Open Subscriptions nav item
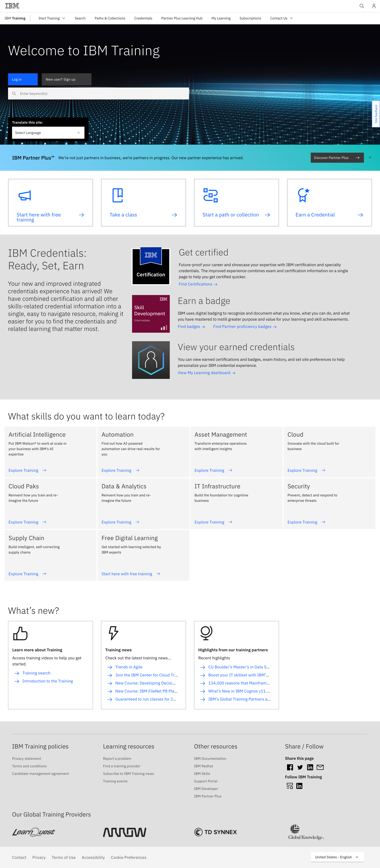 250,18
